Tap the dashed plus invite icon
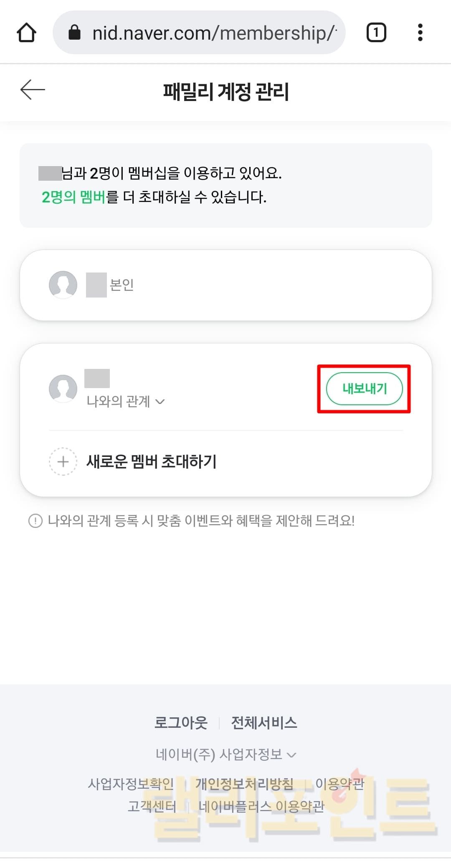 tap(63, 462)
